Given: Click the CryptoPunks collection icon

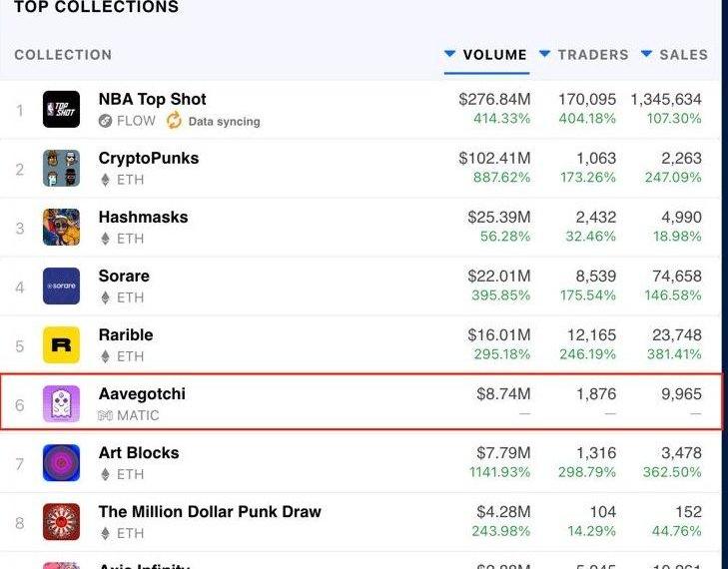Looking at the screenshot, I should pyautogui.click(x=61, y=169).
